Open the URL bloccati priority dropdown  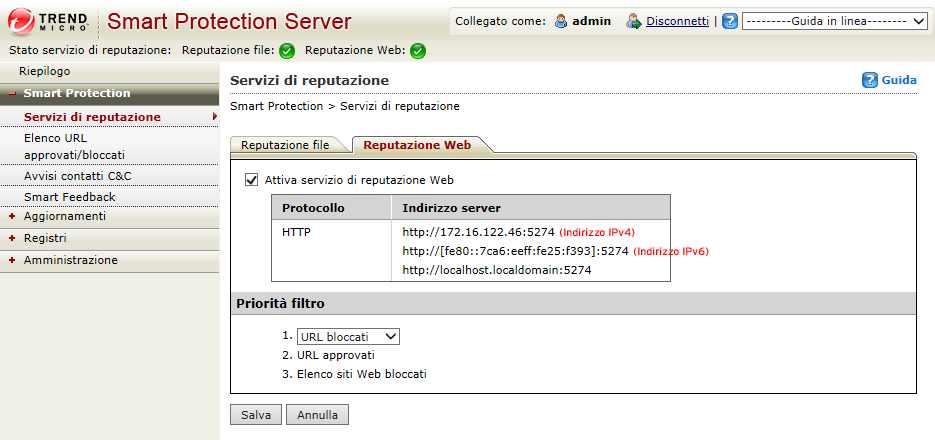tap(348, 337)
